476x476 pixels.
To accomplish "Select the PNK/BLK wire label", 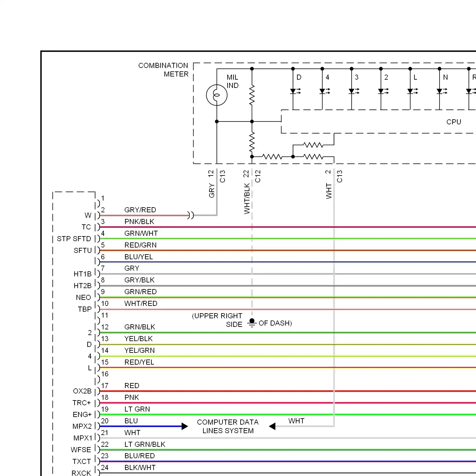I will coord(139,221).
